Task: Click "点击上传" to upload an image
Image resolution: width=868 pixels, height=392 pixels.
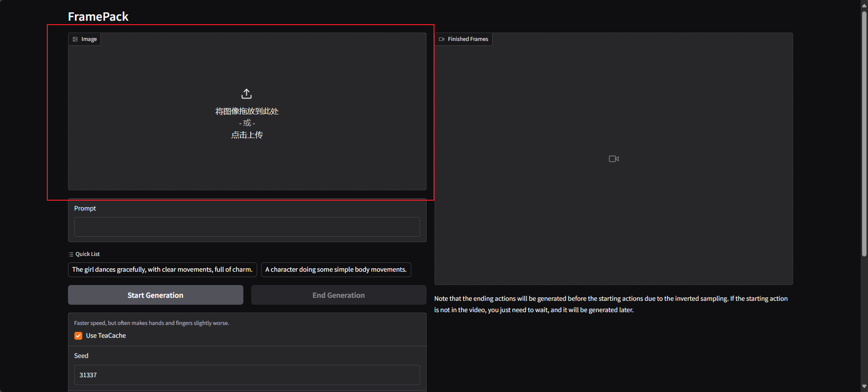Action: click(247, 135)
